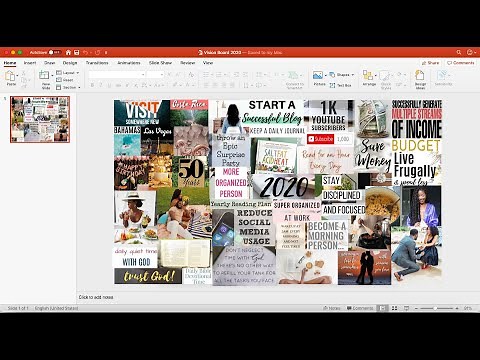The image size is (480, 360).
Task: Toggle Italic formatting
Action: 101,85
